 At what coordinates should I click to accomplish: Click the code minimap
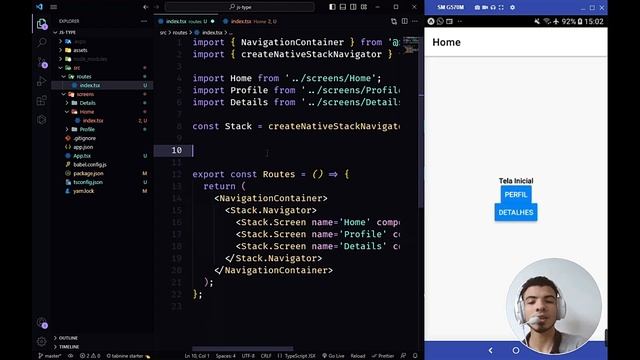411,46
